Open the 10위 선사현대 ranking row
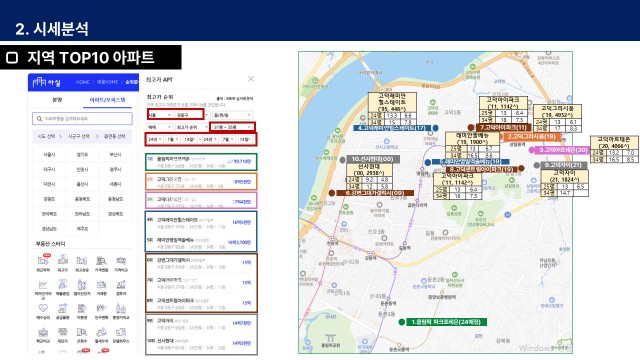The image size is (640, 360). pyautogui.click(x=201, y=344)
